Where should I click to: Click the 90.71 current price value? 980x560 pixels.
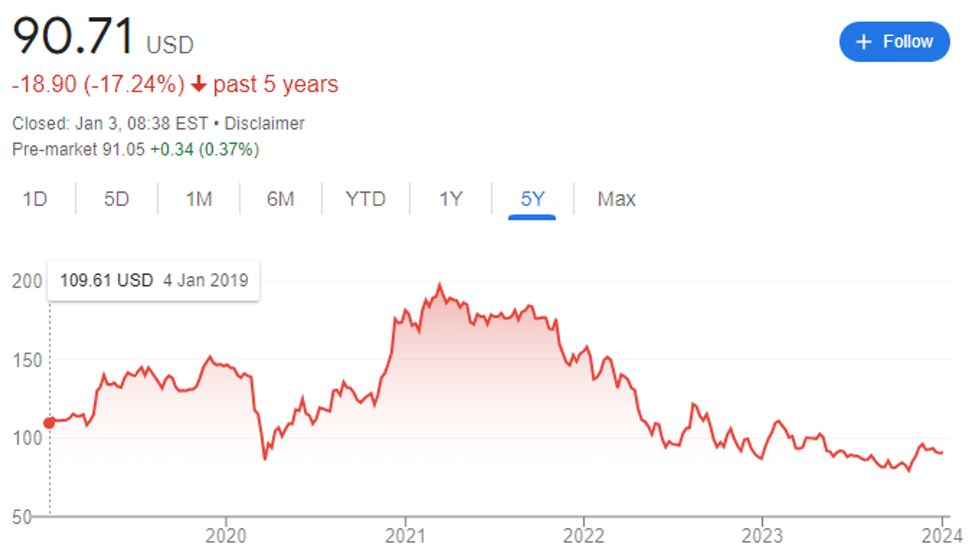click(x=74, y=37)
